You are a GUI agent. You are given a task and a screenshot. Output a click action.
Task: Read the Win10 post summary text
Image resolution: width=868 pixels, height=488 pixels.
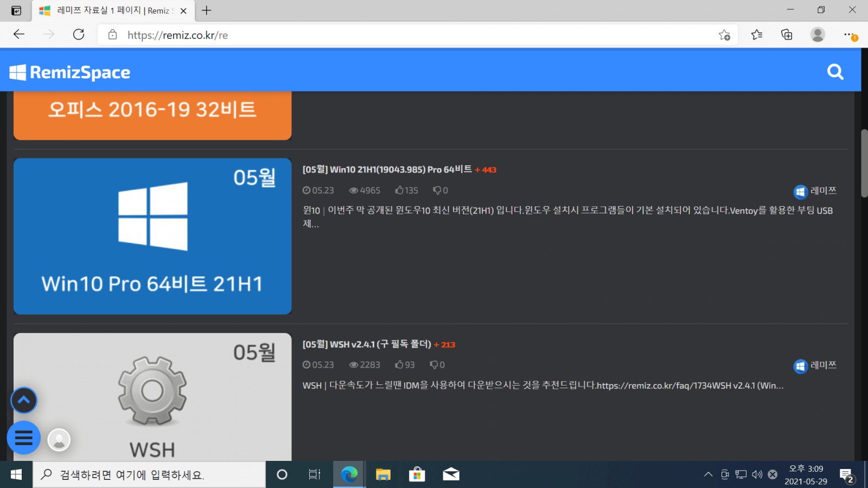click(x=567, y=217)
